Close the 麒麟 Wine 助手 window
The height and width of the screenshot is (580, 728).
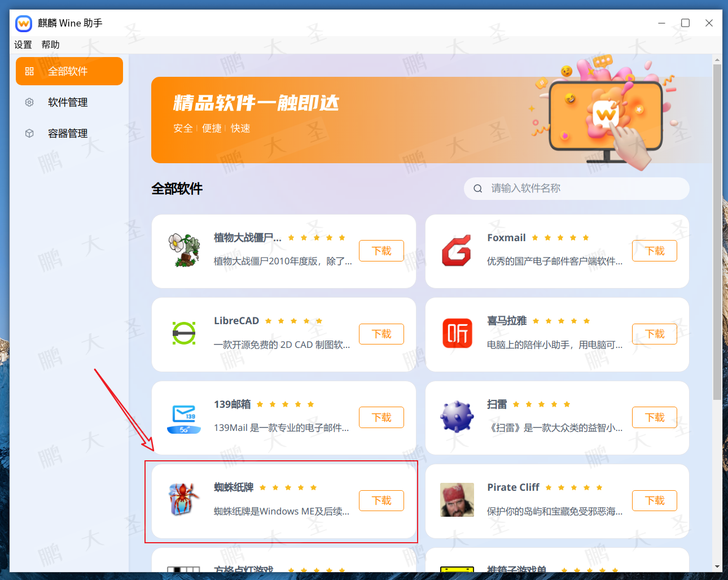click(709, 23)
